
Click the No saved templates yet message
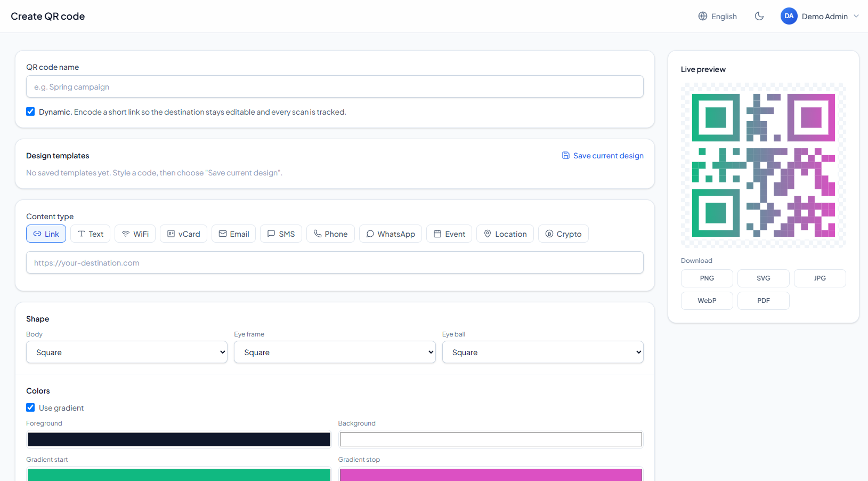pyautogui.click(x=155, y=173)
